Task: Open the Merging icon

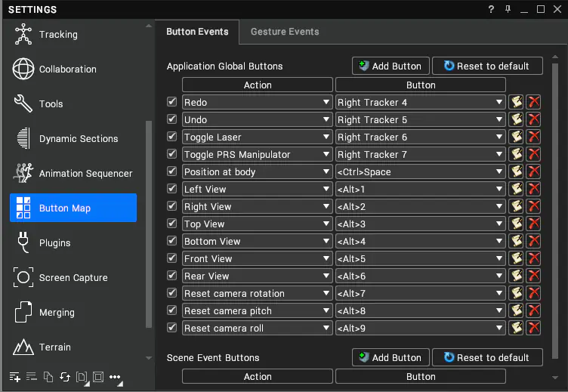Action: click(x=23, y=312)
